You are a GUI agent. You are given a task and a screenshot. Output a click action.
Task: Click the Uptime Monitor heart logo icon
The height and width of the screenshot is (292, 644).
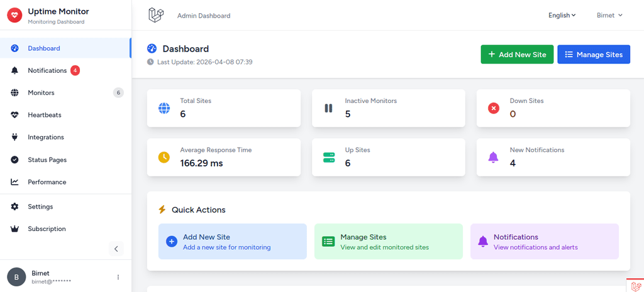point(14,16)
